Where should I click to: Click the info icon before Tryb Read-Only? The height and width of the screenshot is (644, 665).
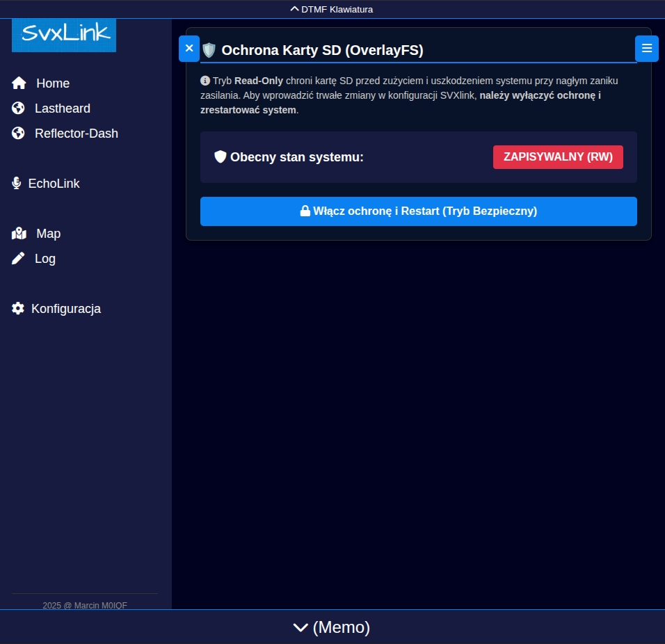coord(205,81)
